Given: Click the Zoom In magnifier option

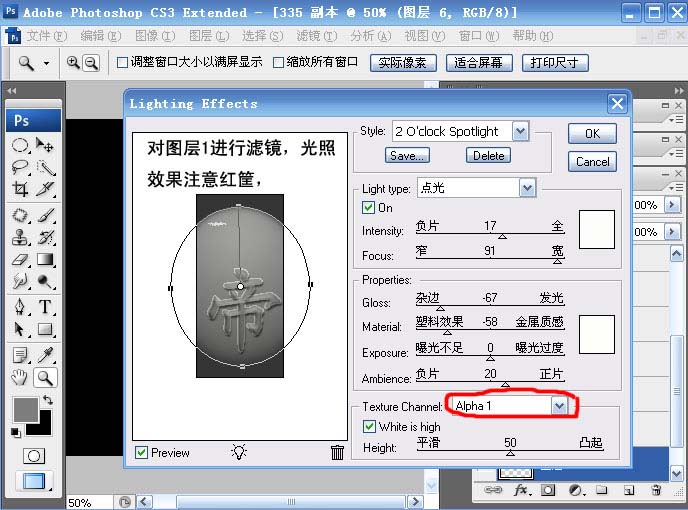Looking at the screenshot, I should pos(73,63).
